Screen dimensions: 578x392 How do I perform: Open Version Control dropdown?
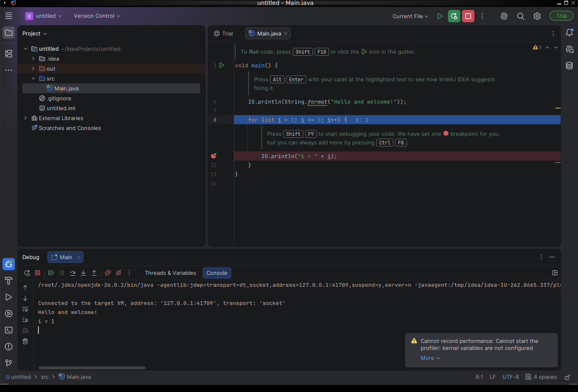click(x=97, y=16)
